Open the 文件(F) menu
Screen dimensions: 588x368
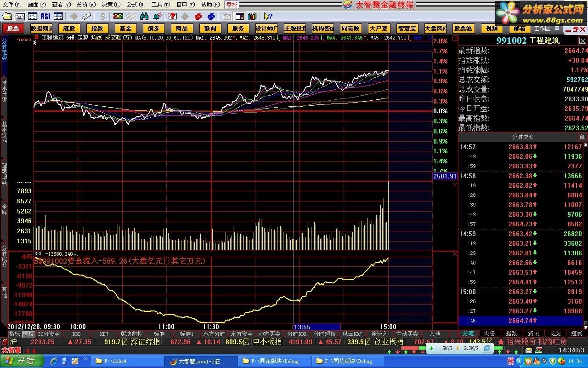[x=12, y=4]
